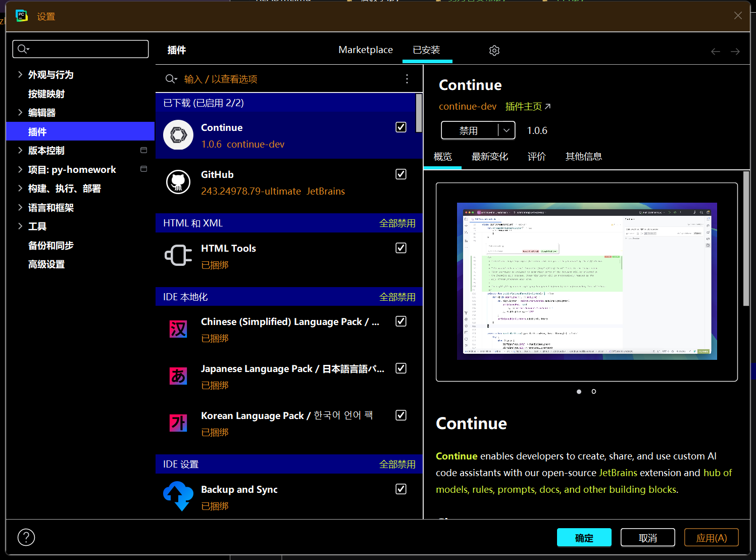Close the settings dialog
This screenshot has width=756, height=560.
(x=738, y=16)
